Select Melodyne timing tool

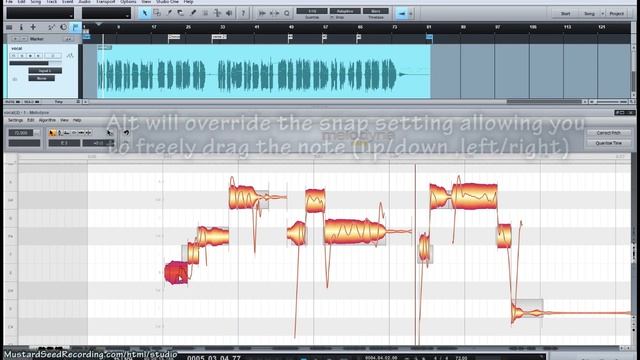click(x=81, y=133)
